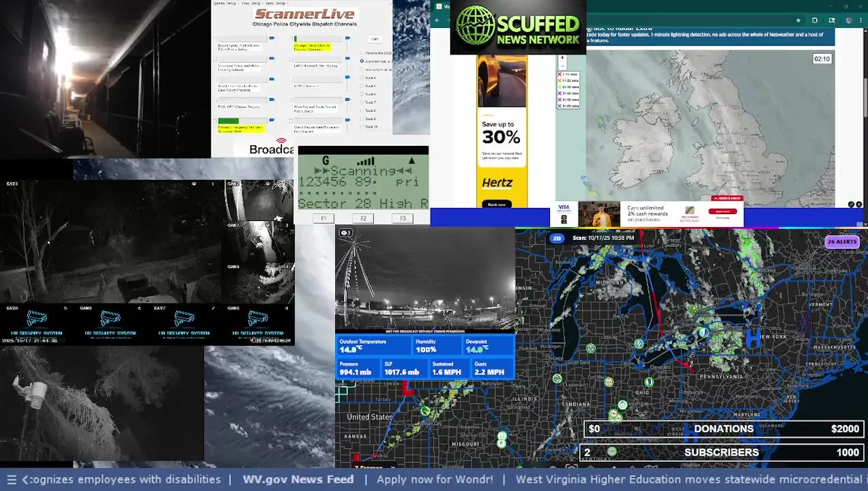Image resolution: width=868 pixels, height=491 pixels.
Task: Click the Chrome back arrow
Action: click(x=437, y=20)
